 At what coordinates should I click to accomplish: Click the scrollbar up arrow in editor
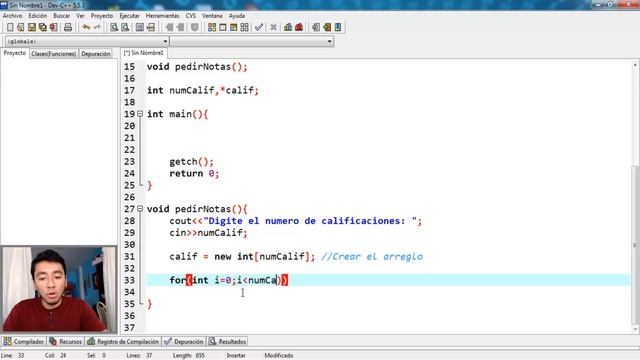635,64
